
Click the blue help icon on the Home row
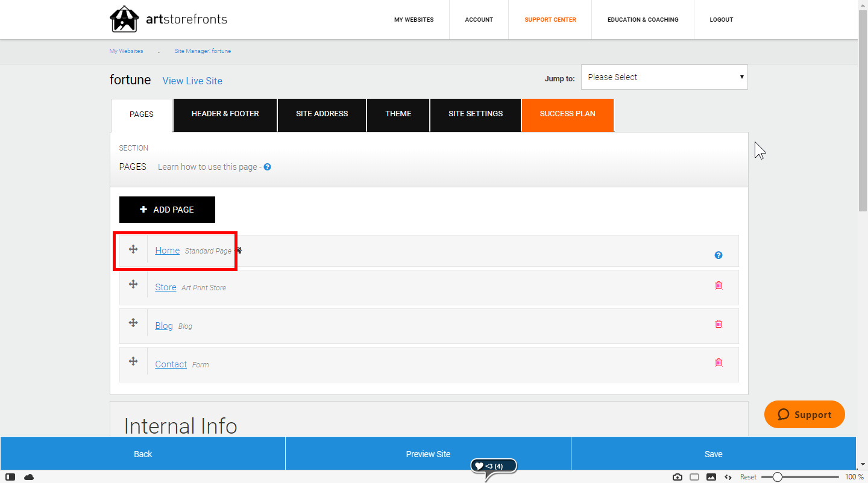719,255
